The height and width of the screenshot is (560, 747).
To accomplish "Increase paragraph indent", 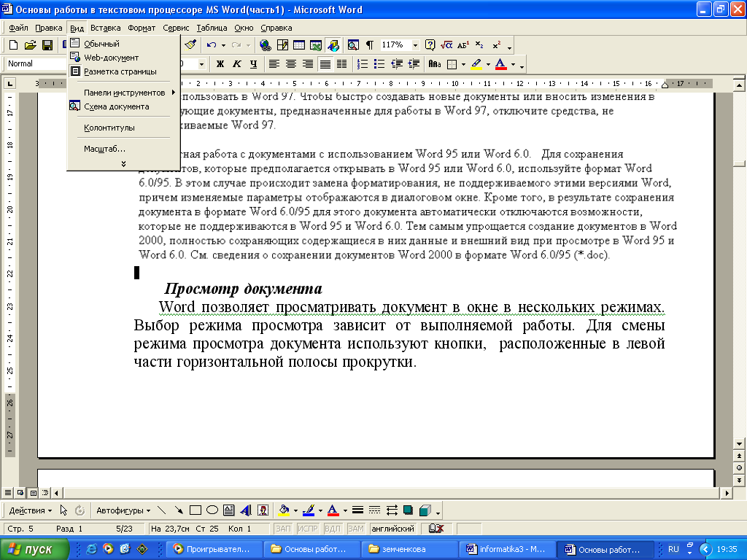I will pyautogui.click(x=414, y=64).
